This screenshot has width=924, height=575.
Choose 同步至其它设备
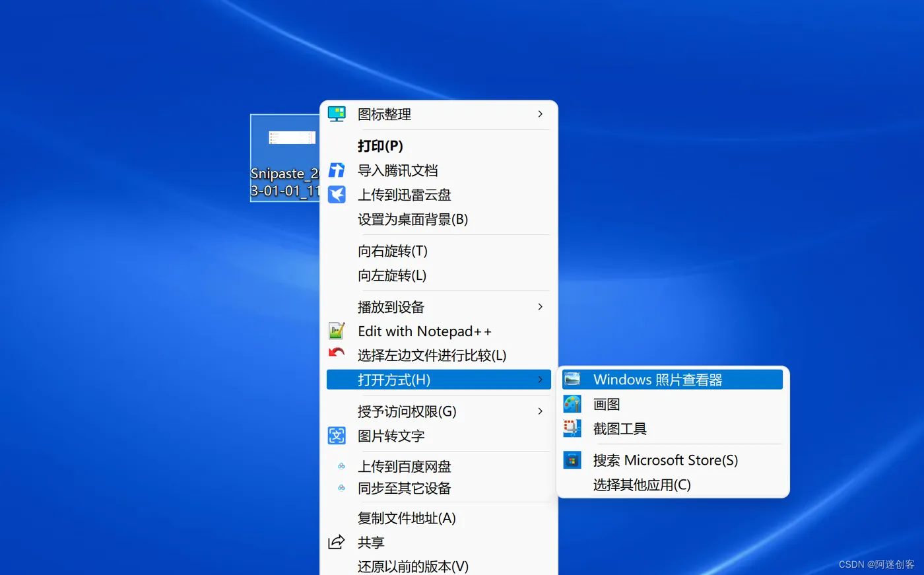point(439,489)
